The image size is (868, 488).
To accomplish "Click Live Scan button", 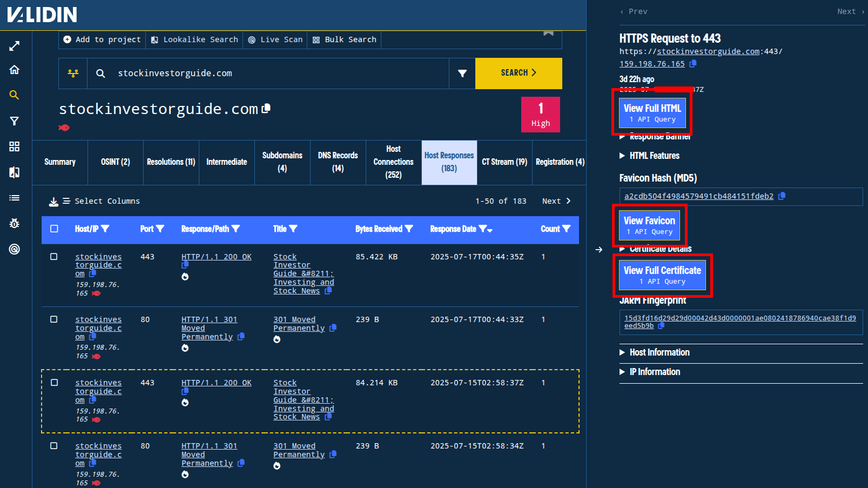I will pos(275,40).
